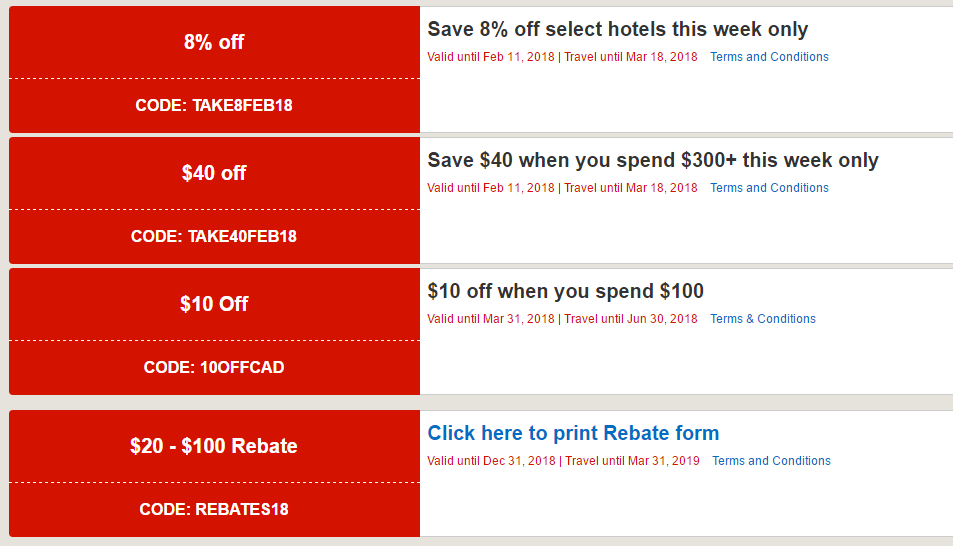Screen dimensions: 953x546
Task: Open Terms and Conditions for the 8% hotel deal
Action: tap(769, 57)
